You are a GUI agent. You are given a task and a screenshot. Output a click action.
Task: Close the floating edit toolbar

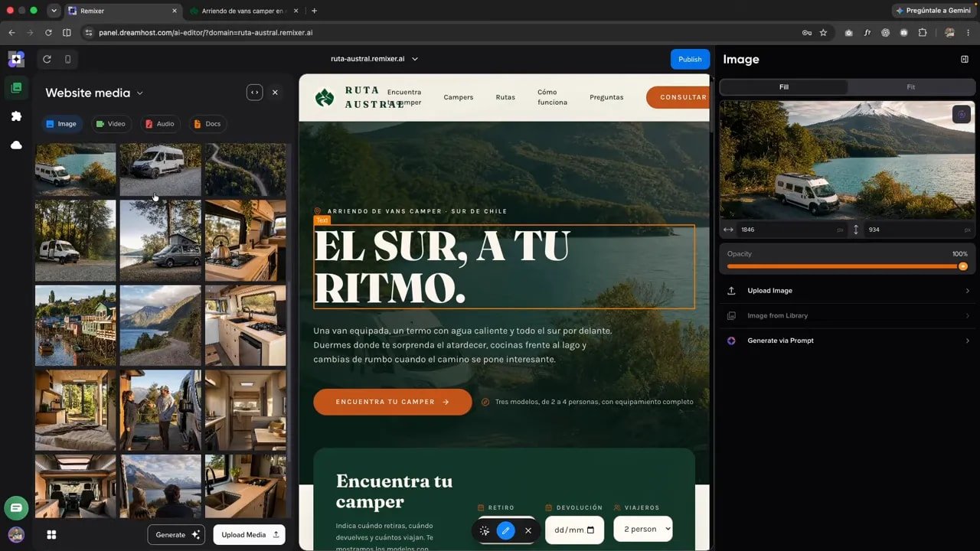click(528, 530)
